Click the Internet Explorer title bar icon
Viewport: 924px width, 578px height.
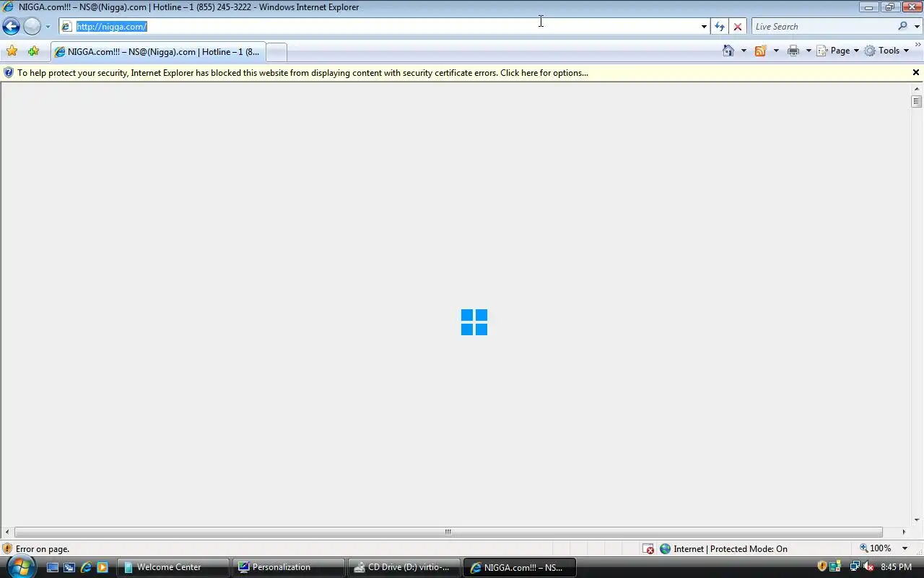(8, 7)
